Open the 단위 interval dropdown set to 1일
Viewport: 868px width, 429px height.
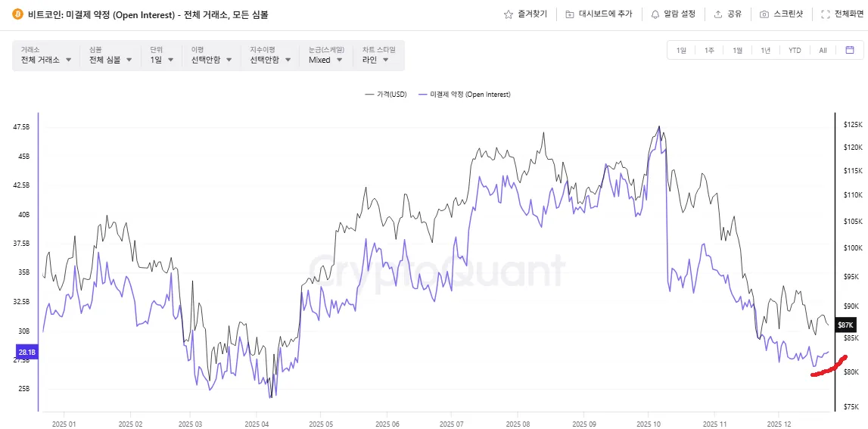pos(161,59)
